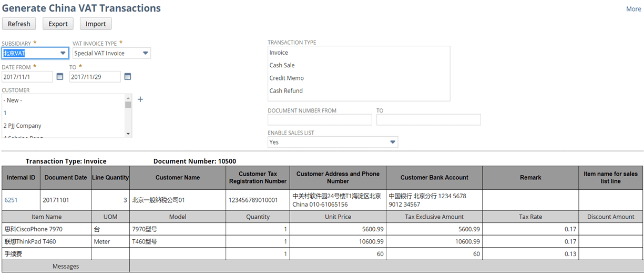
Task: Click item 联想ThinkPad T460
Action: point(46,242)
